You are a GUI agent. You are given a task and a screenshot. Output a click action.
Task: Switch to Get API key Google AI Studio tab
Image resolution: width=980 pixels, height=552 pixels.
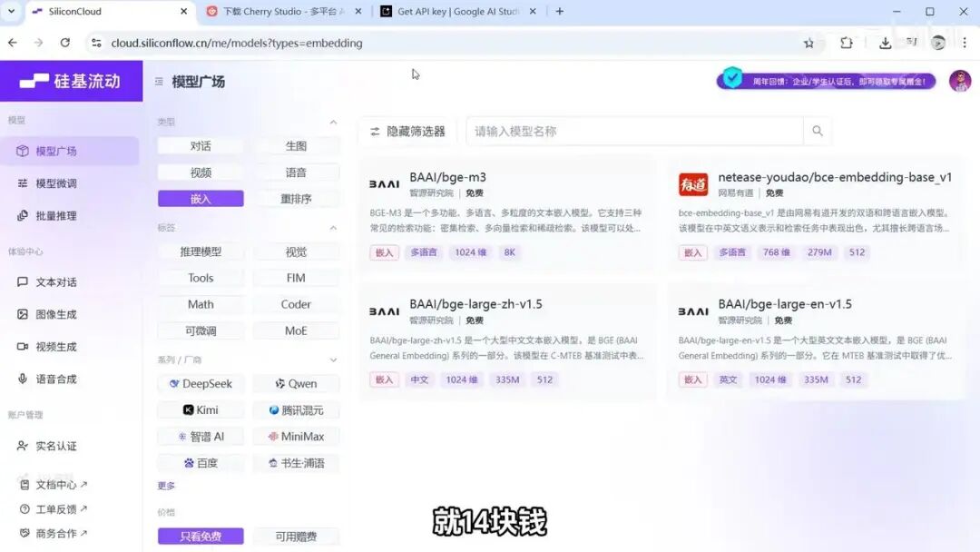[x=458, y=11]
